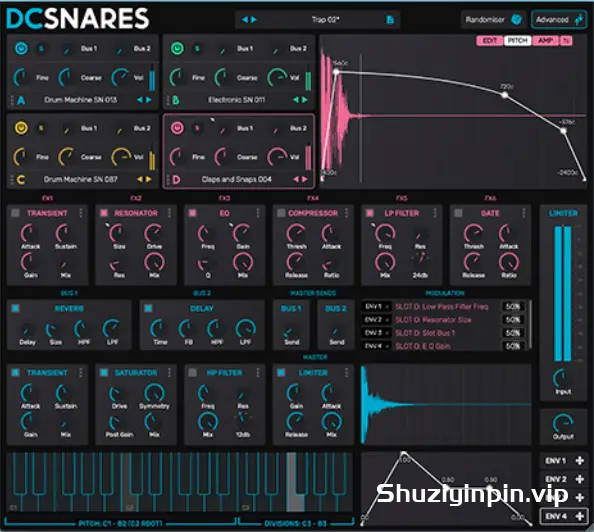Open the Trap 02 preset name menu
This screenshot has height=532, width=594.
[x=325, y=19]
